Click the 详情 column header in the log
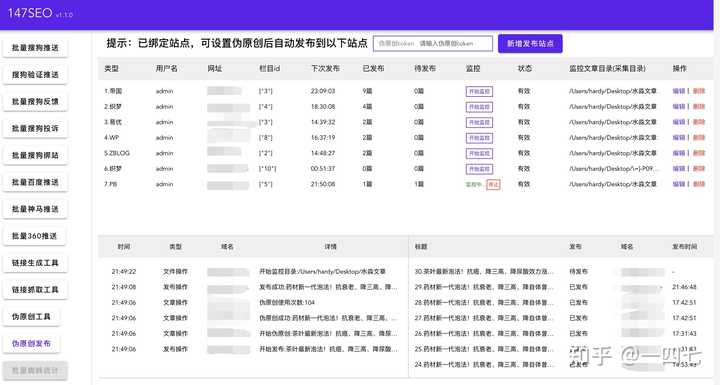This screenshot has width=720, height=385. click(331, 247)
